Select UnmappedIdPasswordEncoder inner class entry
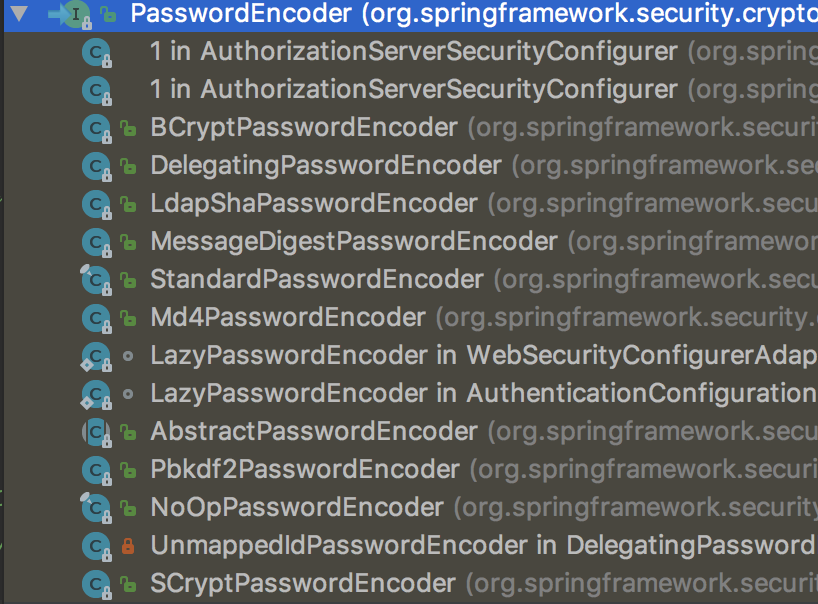The width and height of the screenshot is (818, 604). coord(338,546)
